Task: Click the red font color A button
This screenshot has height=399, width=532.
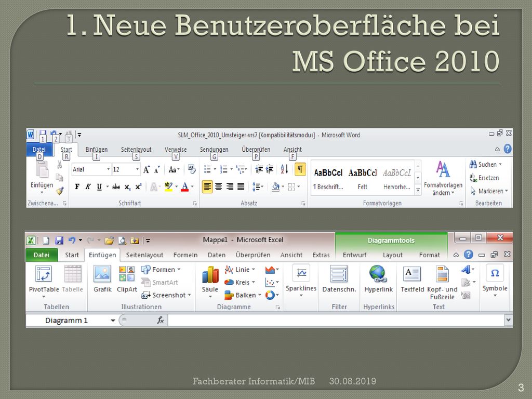Action: pos(184,187)
